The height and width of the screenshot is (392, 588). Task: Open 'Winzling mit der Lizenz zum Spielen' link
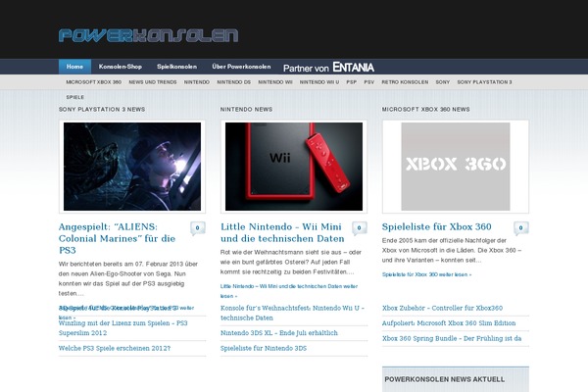tap(123, 328)
